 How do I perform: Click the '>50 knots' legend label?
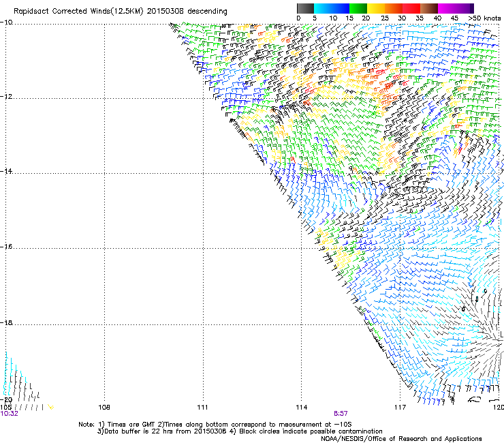point(484,18)
